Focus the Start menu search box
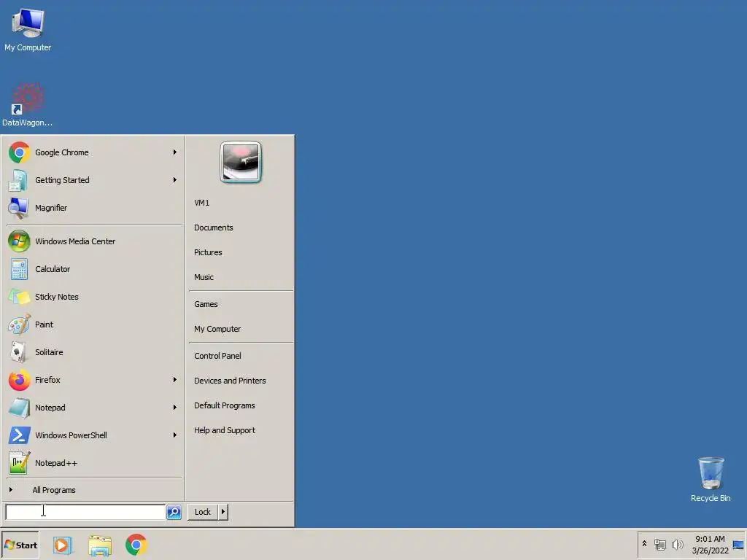This screenshot has width=747, height=560. (x=85, y=512)
